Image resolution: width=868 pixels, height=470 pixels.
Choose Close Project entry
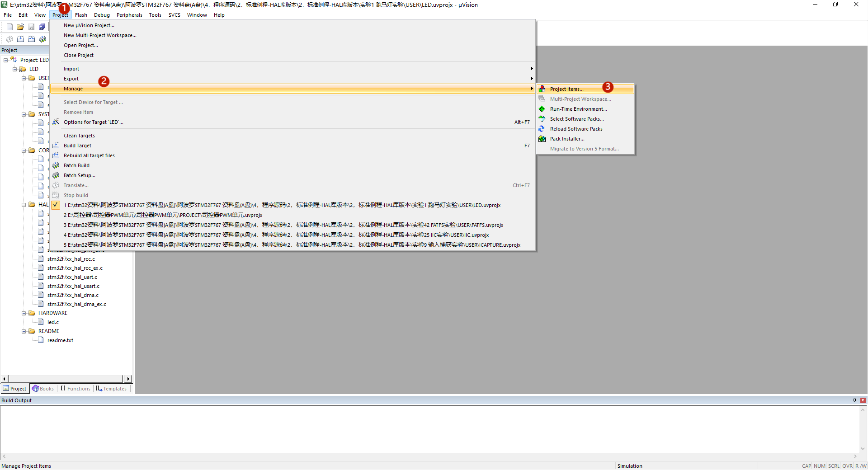292,55
